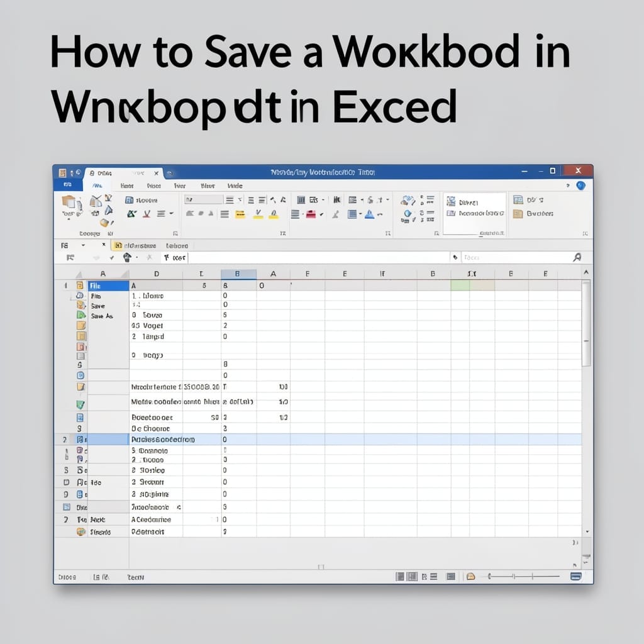
Task: Expand the red fill color dropdown arrow
Action: 321,214
